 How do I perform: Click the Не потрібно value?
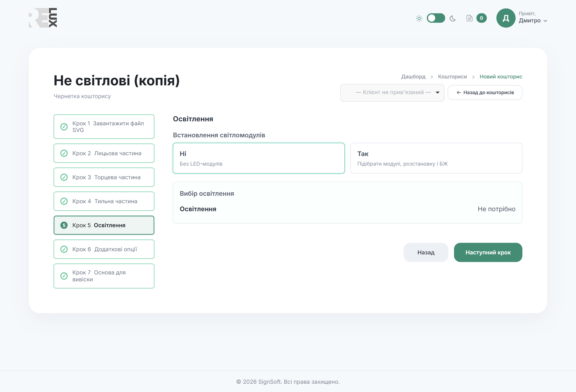[x=497, y=209]
